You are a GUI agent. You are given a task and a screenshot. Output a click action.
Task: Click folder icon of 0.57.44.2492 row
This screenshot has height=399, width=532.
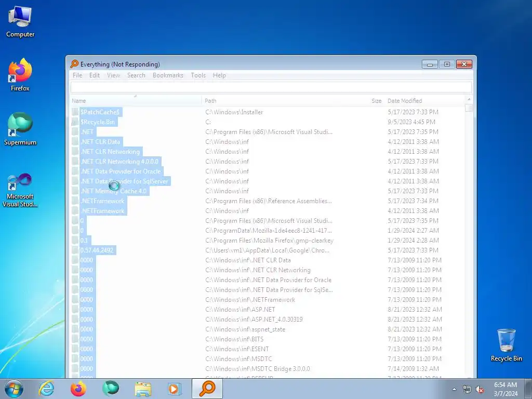click(x=75, y=250)
